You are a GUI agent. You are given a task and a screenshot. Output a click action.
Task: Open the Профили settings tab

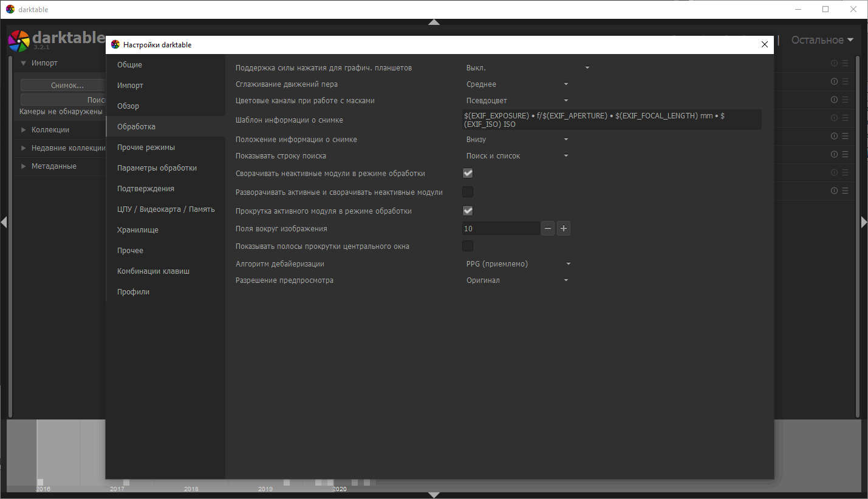[x=165, y=291]
